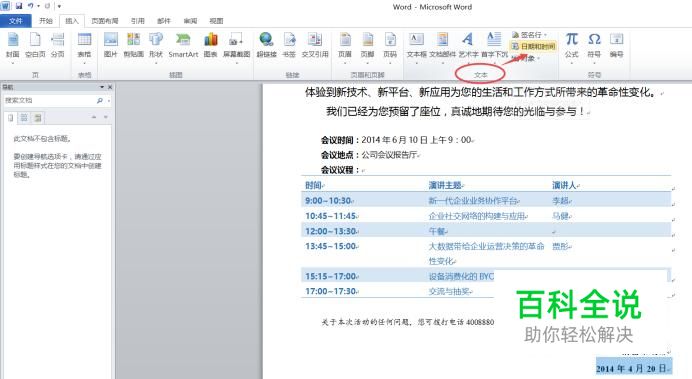Switch to the References (引用) tab
The width and height of the screenshot is (692, 379).
[x=137, y=21]
